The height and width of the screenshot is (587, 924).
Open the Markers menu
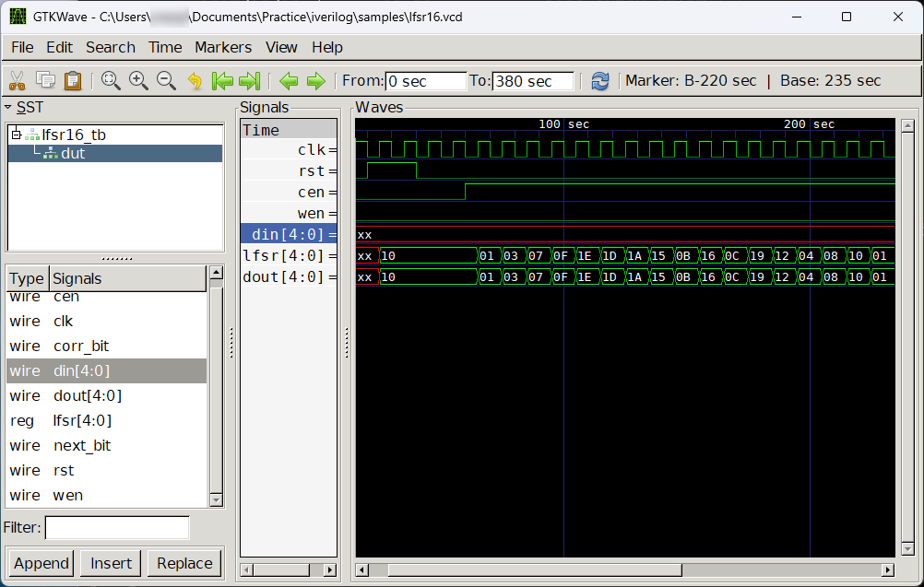click(x=223, y=47)
